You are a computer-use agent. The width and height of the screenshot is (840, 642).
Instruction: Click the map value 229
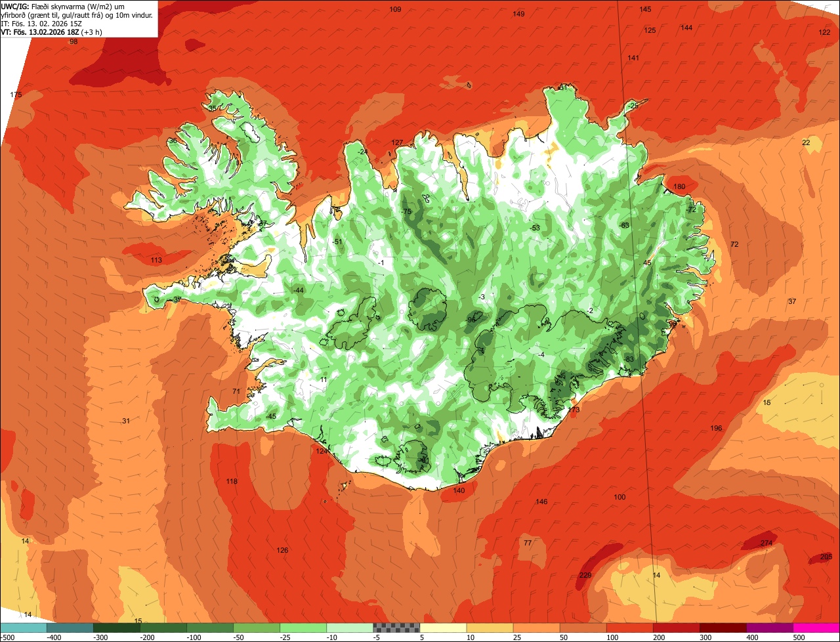coord(585,575)
